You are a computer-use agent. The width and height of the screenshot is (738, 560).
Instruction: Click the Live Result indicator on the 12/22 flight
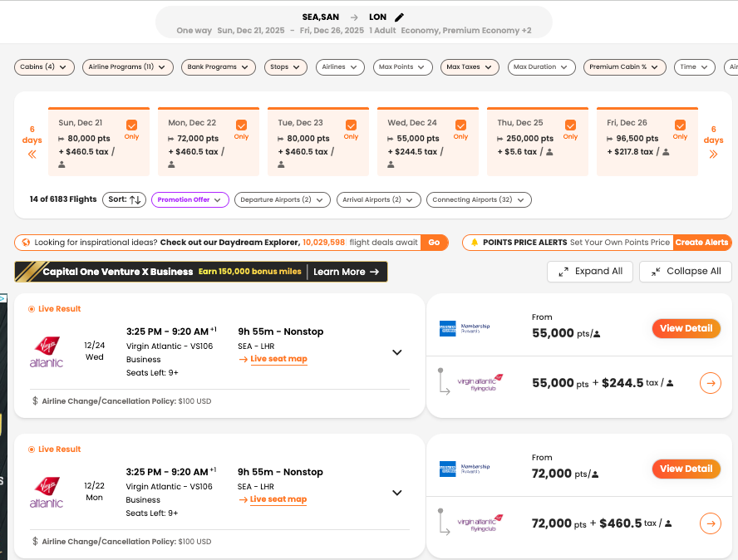tap(55, 449)
